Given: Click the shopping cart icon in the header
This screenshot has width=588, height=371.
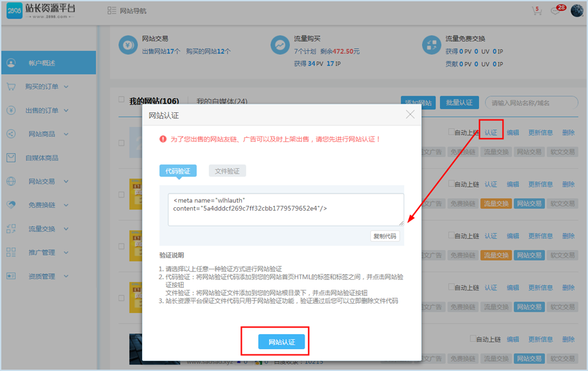Looking at the screenshot, I should (x=536, y=11).
